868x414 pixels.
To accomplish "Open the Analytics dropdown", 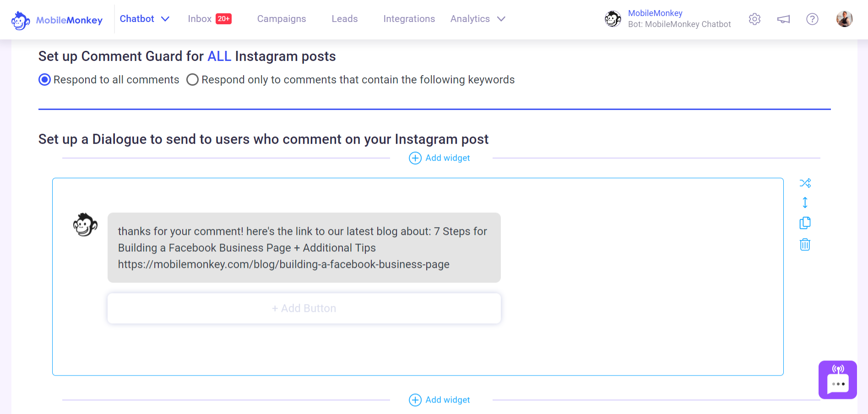I will [477, 19].
